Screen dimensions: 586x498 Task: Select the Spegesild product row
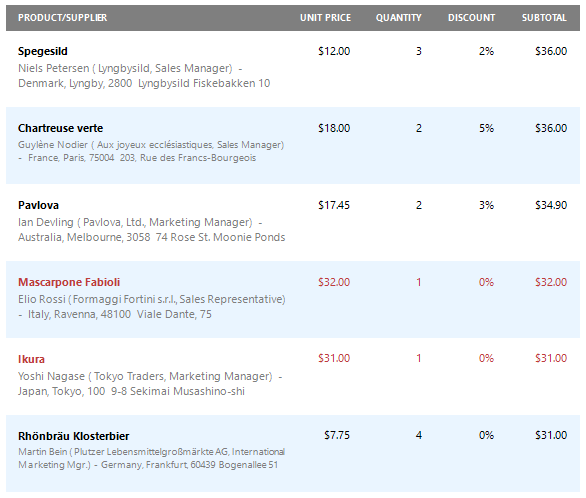tap(293, 69)
